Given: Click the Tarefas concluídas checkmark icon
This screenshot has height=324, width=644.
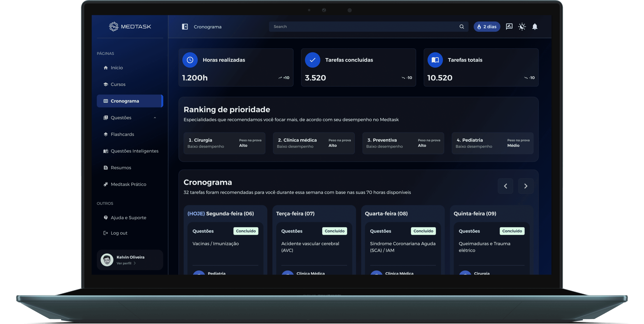Looking at the screenshot, I should tap(312, 60).
